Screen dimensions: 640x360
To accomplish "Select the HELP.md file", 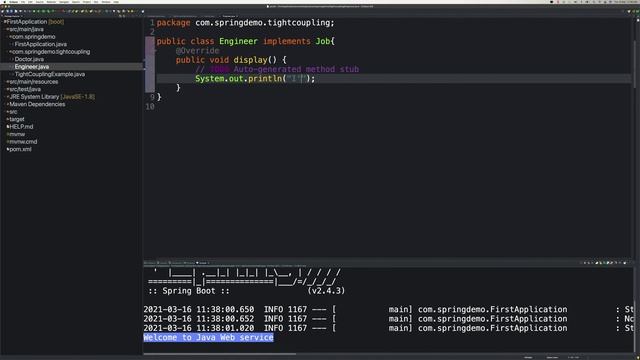I will click(x=21, y=127).
